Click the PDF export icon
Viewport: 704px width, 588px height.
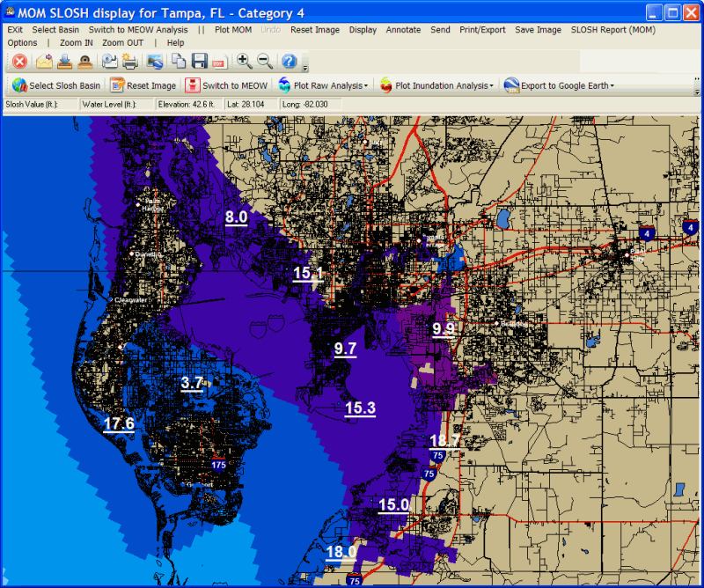tap(220, 62)
